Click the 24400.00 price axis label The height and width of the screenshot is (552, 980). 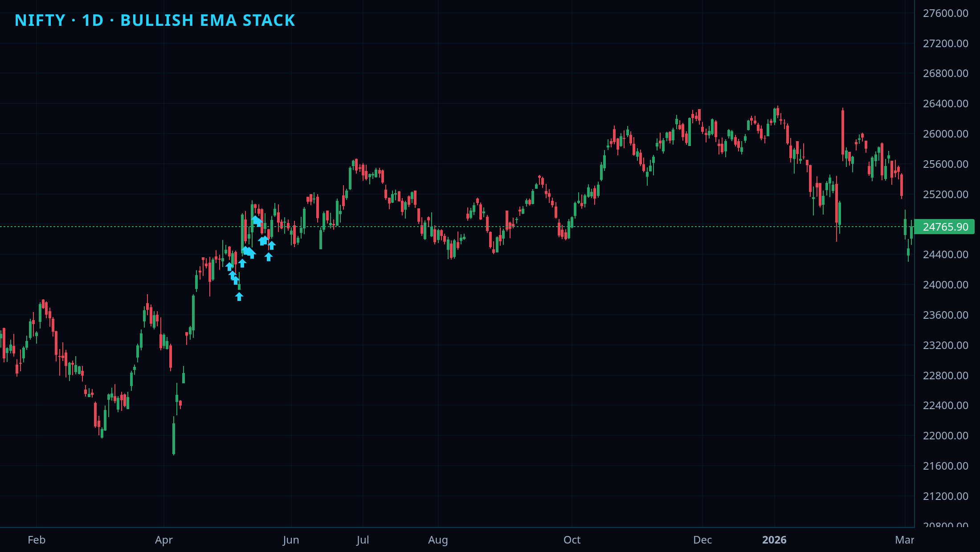click(945, 255)
